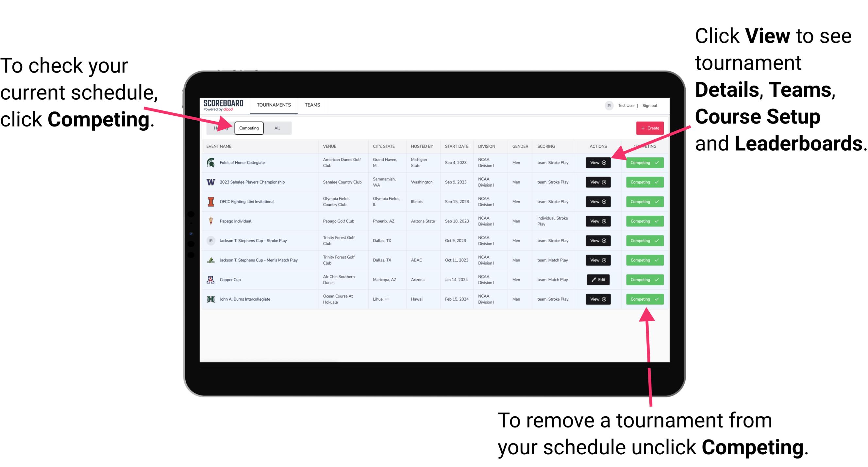Click the View icon for Papago Individual
The width and height of the screenshot is (868, 467).
click(598, 222)
